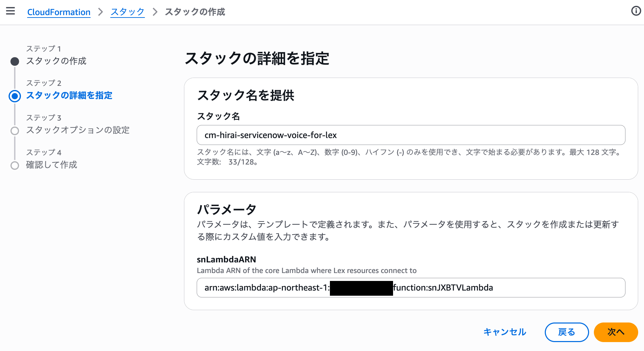
Task: Click the スタック名を提供 section heading
Action: tap(246, 95)
